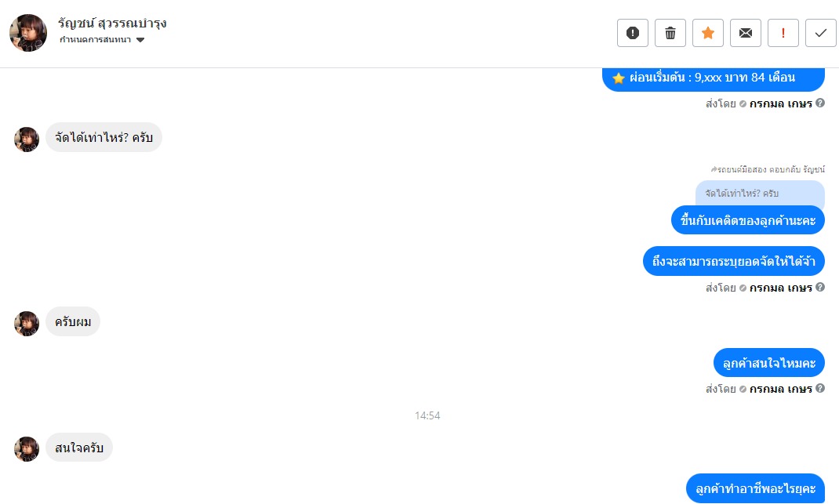Mark conversation done with checkmark icon
839x504 pixels.
(821, 33)
